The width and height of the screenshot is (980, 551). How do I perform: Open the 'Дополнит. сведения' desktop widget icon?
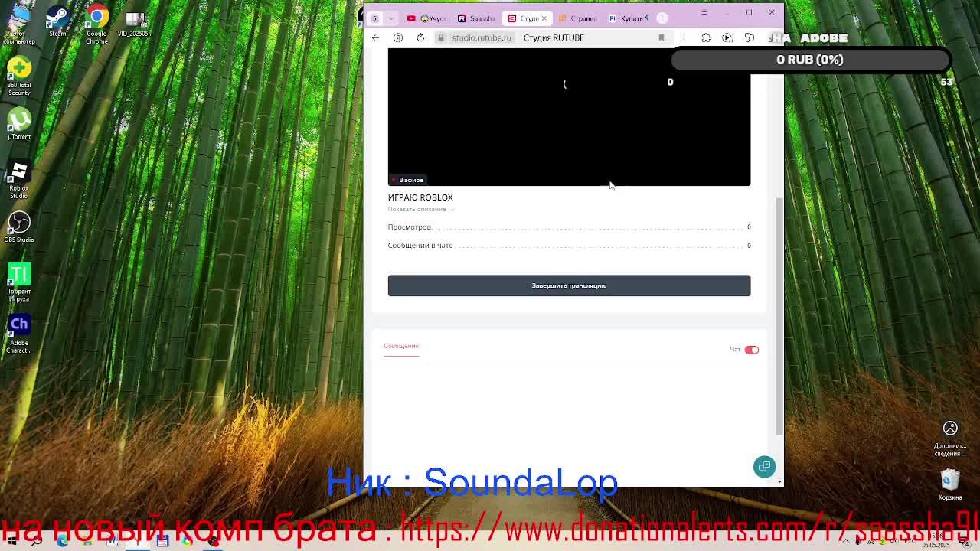pyautogui.click(x=950, y=439)
